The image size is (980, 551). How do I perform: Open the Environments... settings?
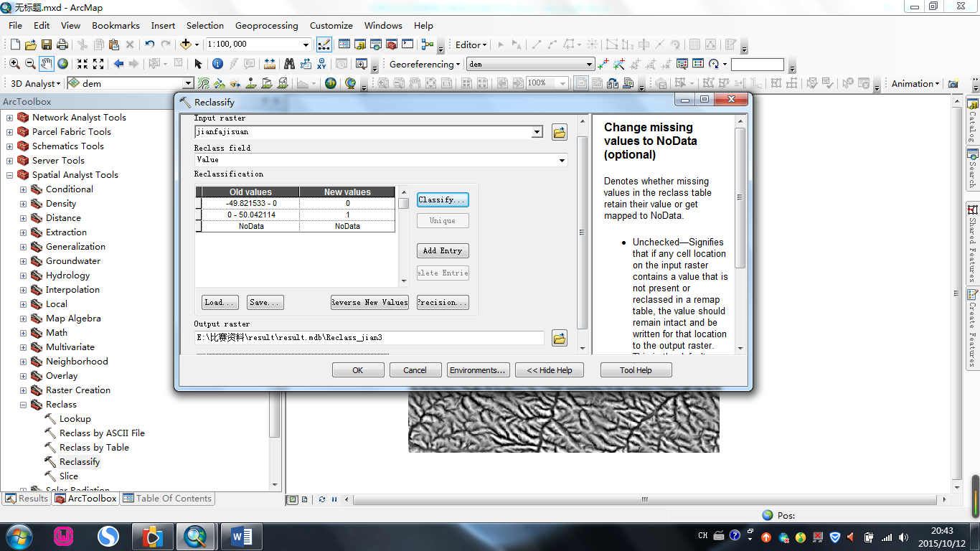(478, 370)
